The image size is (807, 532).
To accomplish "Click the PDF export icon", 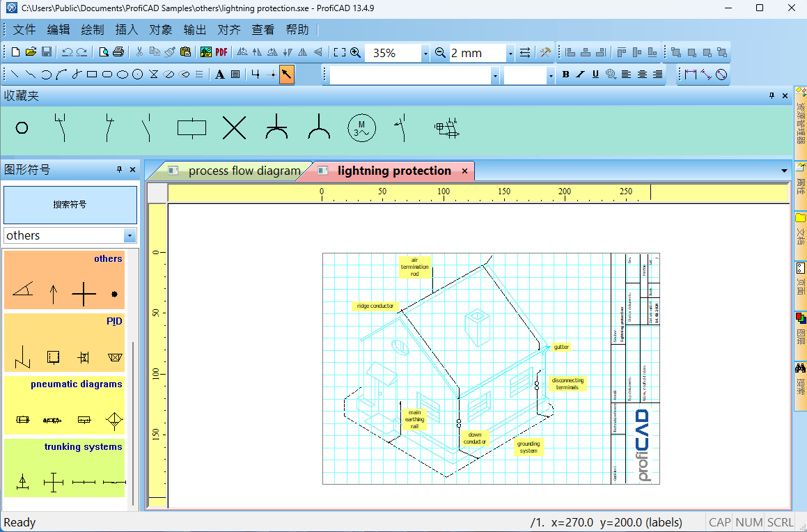I will click(221, 52).
